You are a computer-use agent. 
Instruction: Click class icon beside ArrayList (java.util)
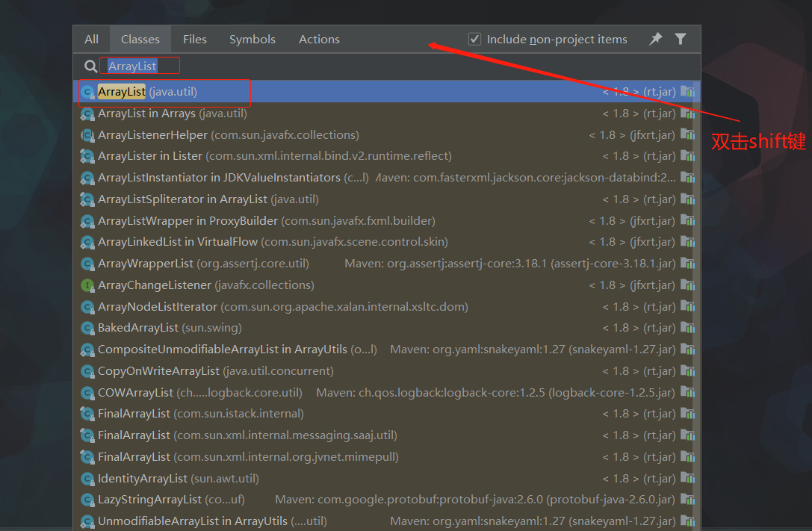(x=87, y=92)
